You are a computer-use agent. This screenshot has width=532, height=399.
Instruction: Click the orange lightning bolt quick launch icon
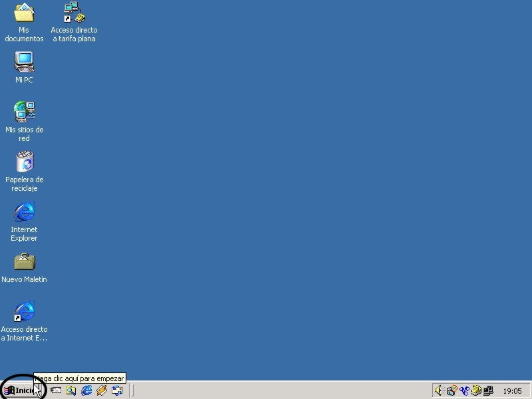(x=102, y=390)
